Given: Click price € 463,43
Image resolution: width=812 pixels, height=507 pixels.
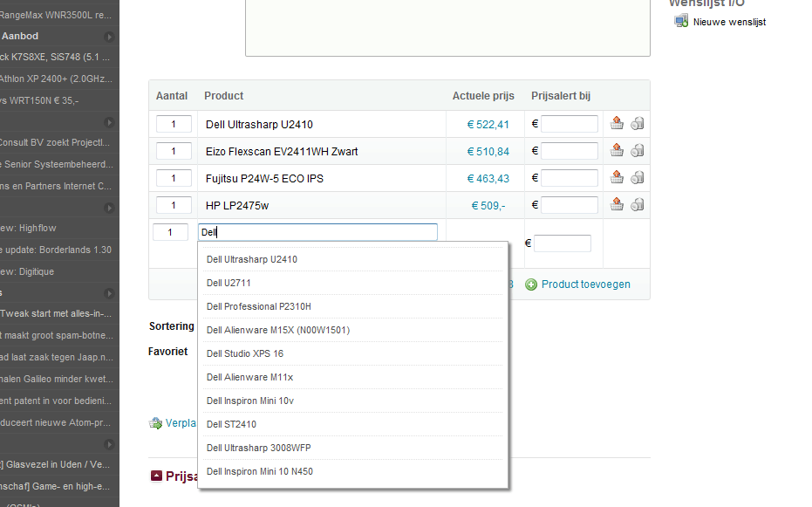Looking at the screenshot, I should coord(488,179).
